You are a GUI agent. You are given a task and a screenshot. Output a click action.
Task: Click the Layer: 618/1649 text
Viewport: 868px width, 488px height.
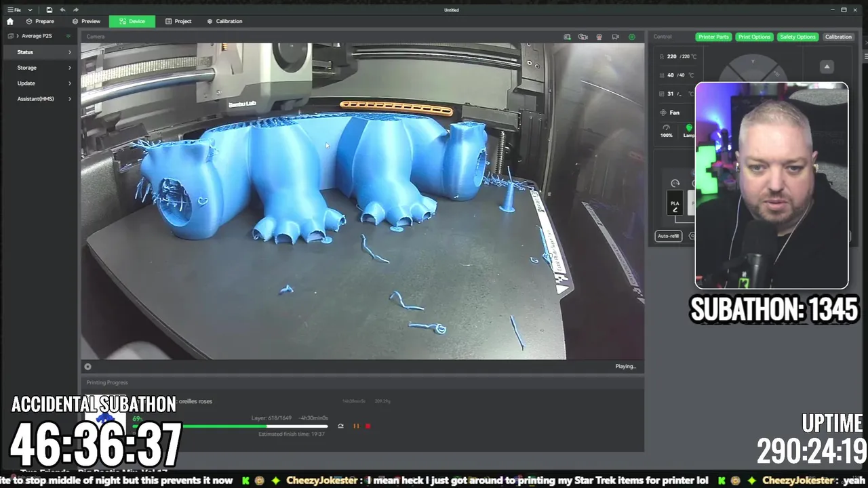click(271, 418)
